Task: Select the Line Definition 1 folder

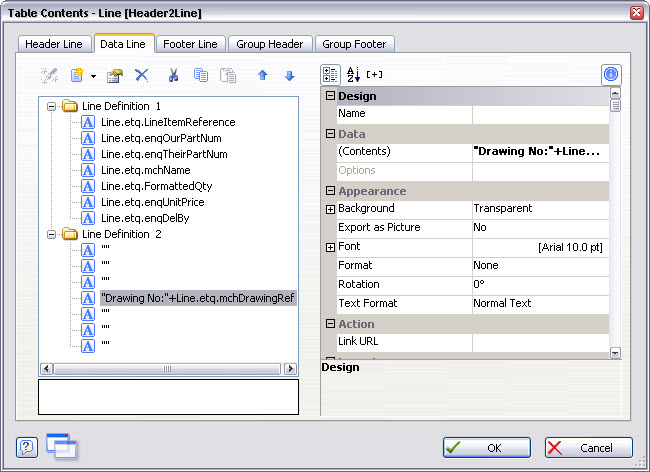Action: (x=111, y=107)
